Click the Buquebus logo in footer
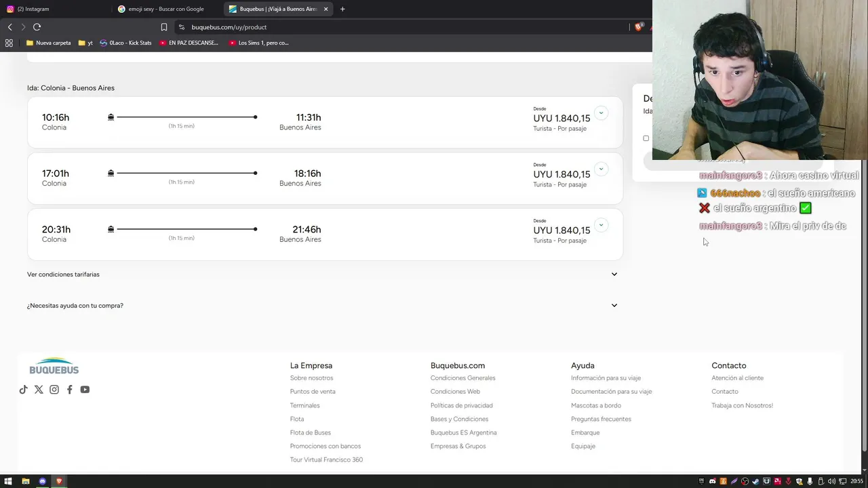 (54, 366)
